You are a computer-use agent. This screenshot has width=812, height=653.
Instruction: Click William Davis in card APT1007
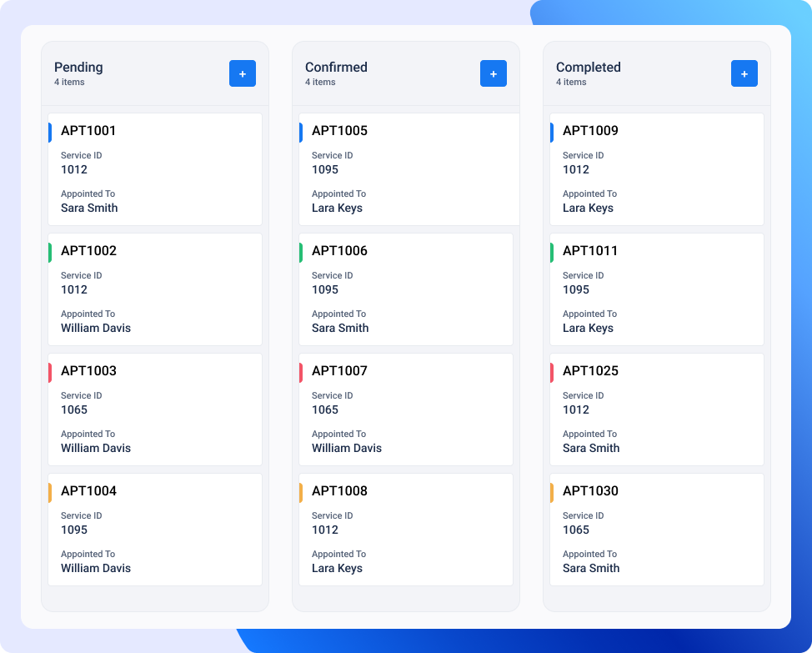[347, 448]
